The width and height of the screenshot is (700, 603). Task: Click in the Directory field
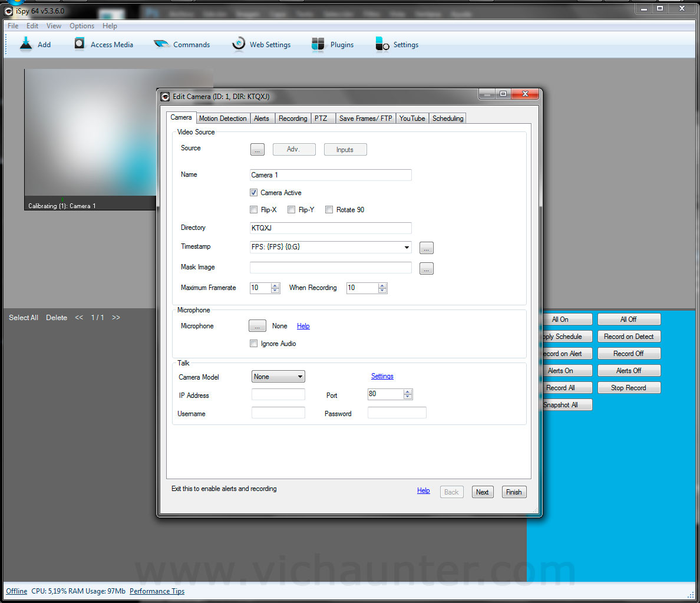[x=331, y=228]
